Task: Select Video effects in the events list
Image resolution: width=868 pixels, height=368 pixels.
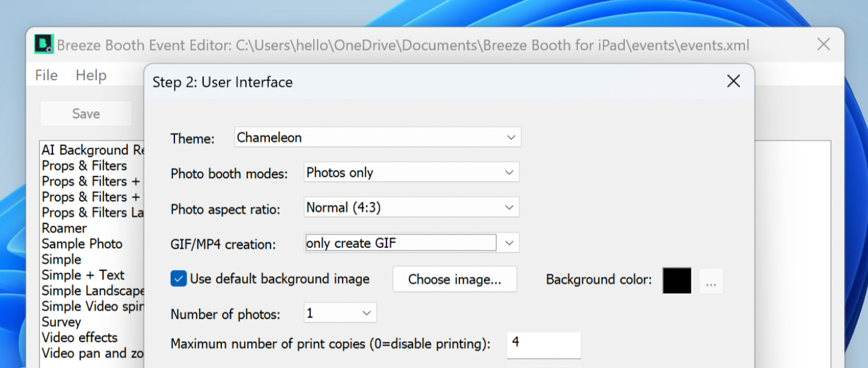Action: (x=80, y=338)
